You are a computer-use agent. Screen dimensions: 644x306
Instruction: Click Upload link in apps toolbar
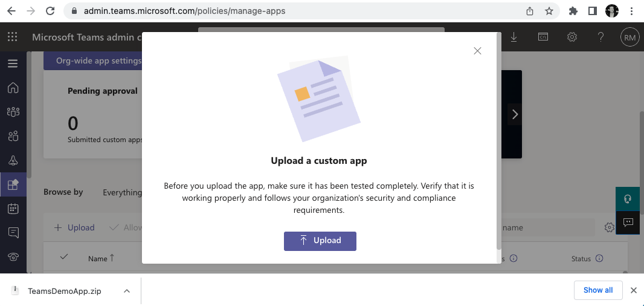tap(74, 227)
